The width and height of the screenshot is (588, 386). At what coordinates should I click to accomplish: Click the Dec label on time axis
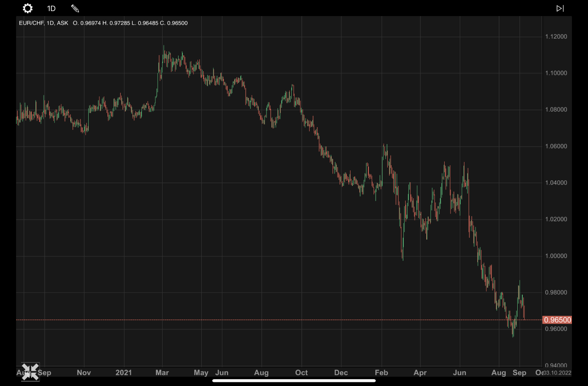(341, 373)
